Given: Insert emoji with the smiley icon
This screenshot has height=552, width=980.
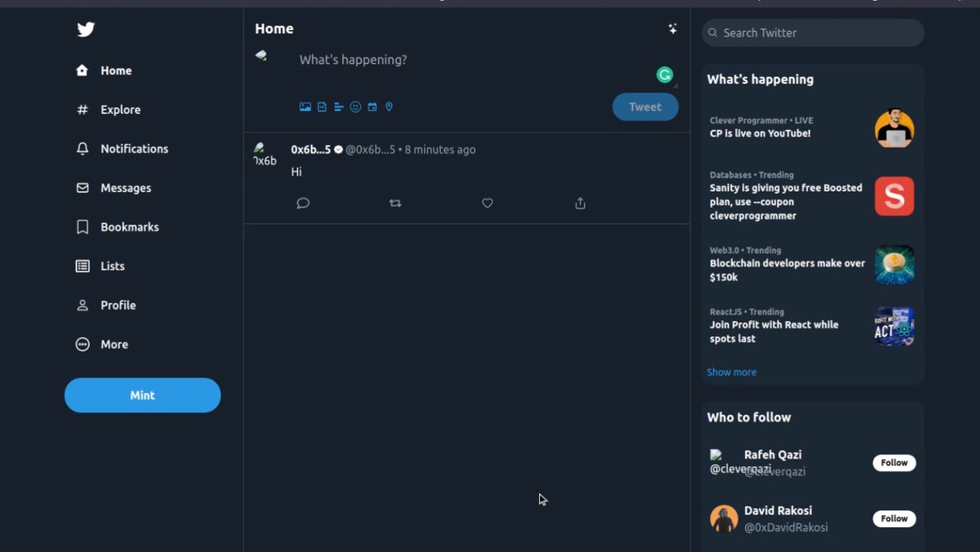Looking at the screenshot, I should click(x=356, y=107).
